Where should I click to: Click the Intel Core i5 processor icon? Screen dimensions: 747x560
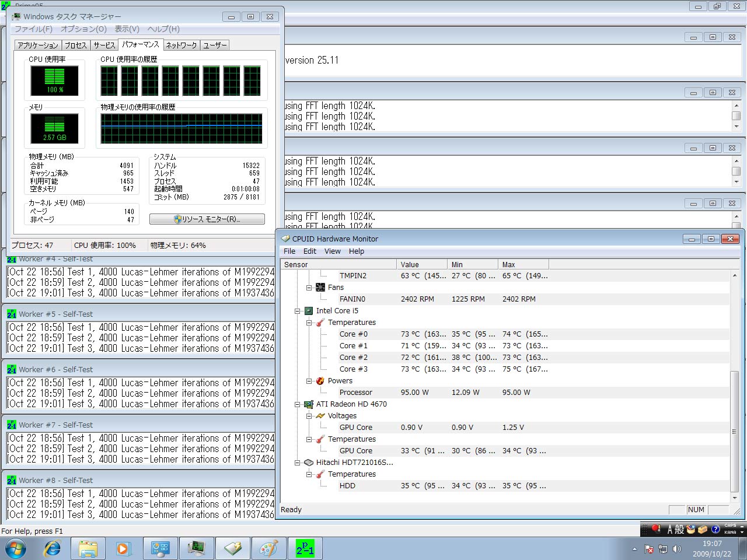point(309,311)
